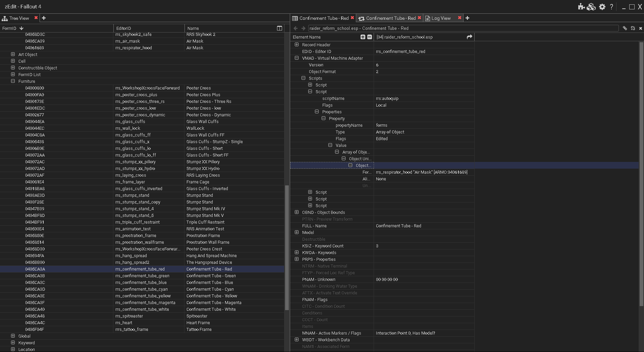644x352 pixels.
Task: Select the Tattoo Frame record
Action: [x=142, y=330]
